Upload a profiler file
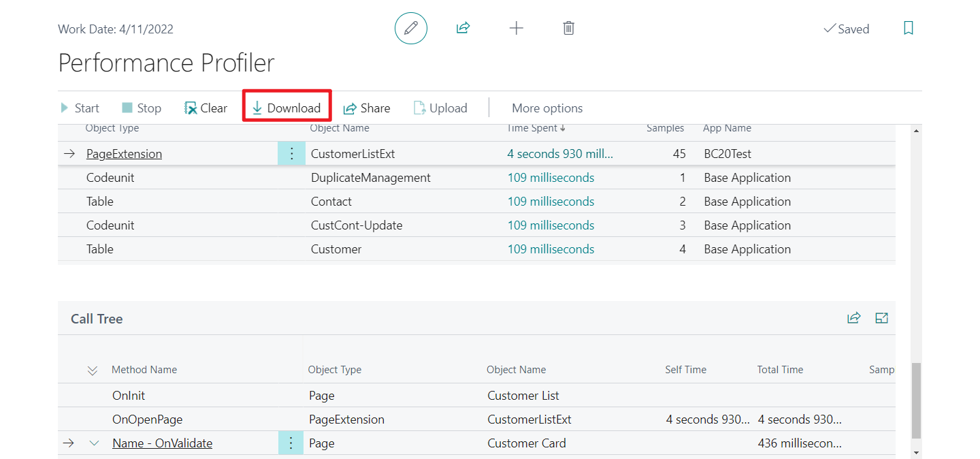 point(440,108)
